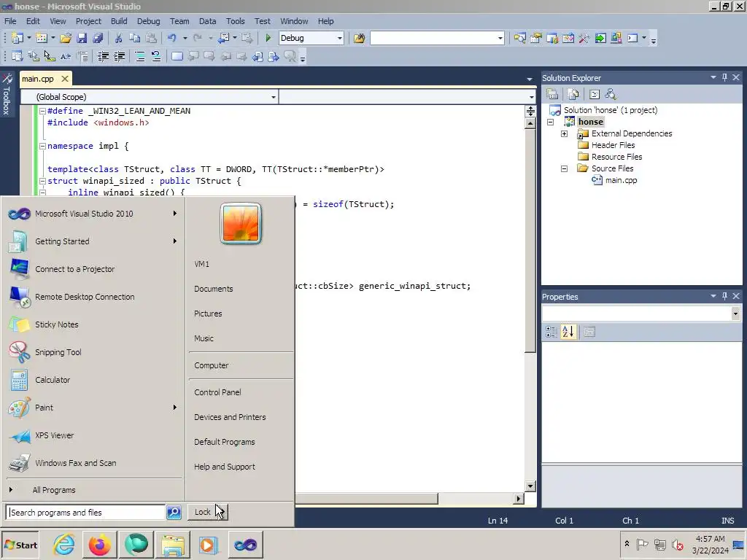Comment out the selected lines
This screenshot has height=560, width=747.
(140, 57)
